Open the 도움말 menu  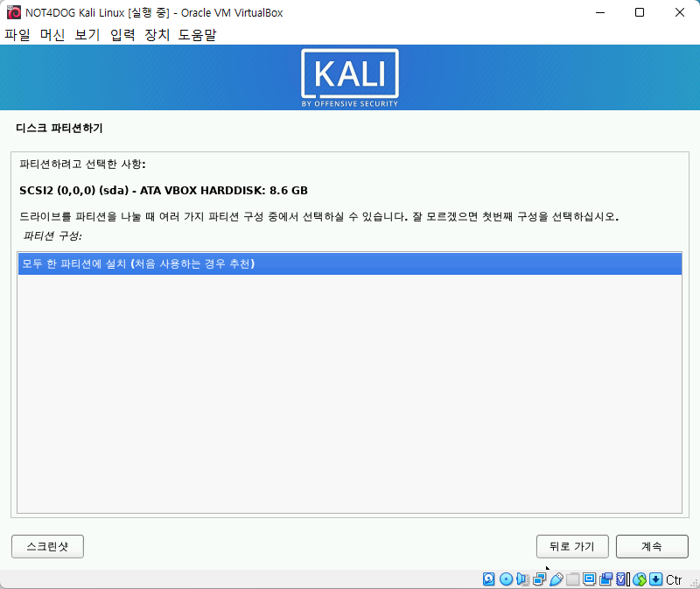pyautogui.click(x=198, y=34)
